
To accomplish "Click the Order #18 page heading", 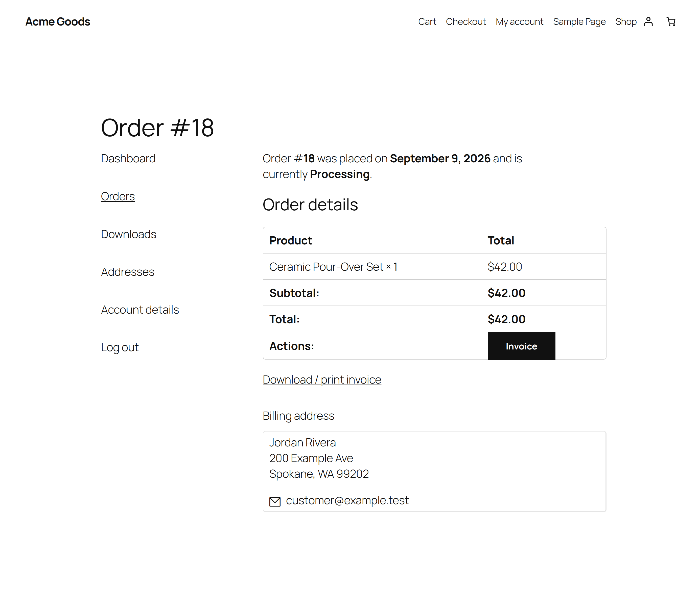I will (157, 128).
